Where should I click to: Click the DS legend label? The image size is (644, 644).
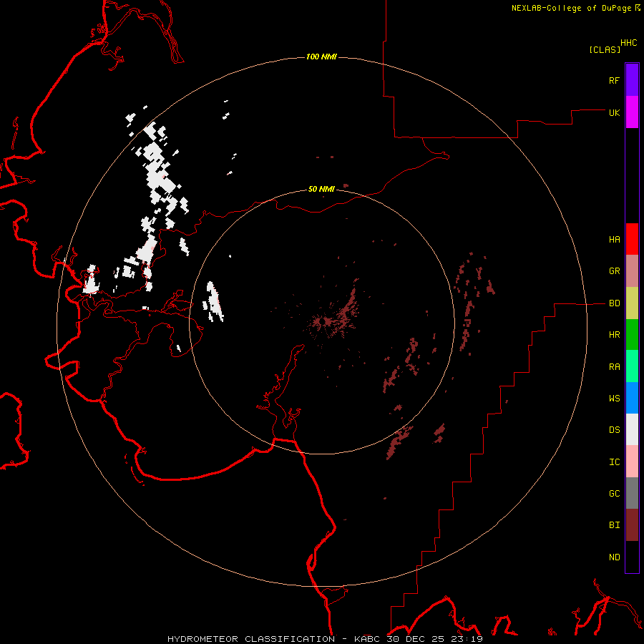pos(614,430)
